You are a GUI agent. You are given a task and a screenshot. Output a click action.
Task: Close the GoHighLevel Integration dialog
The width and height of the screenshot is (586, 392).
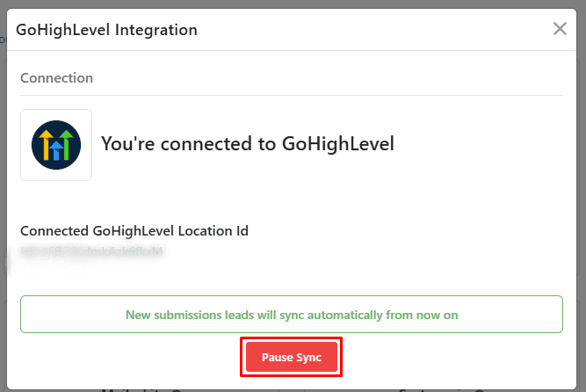(x=560, y=29)
